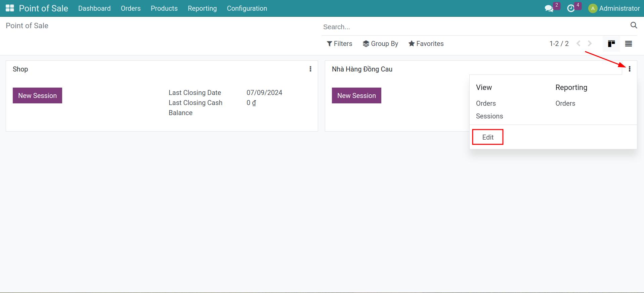The width and height of the screenshot is (644, 293).
Task: Open the Administrator user menu
Action: point(614,8)
